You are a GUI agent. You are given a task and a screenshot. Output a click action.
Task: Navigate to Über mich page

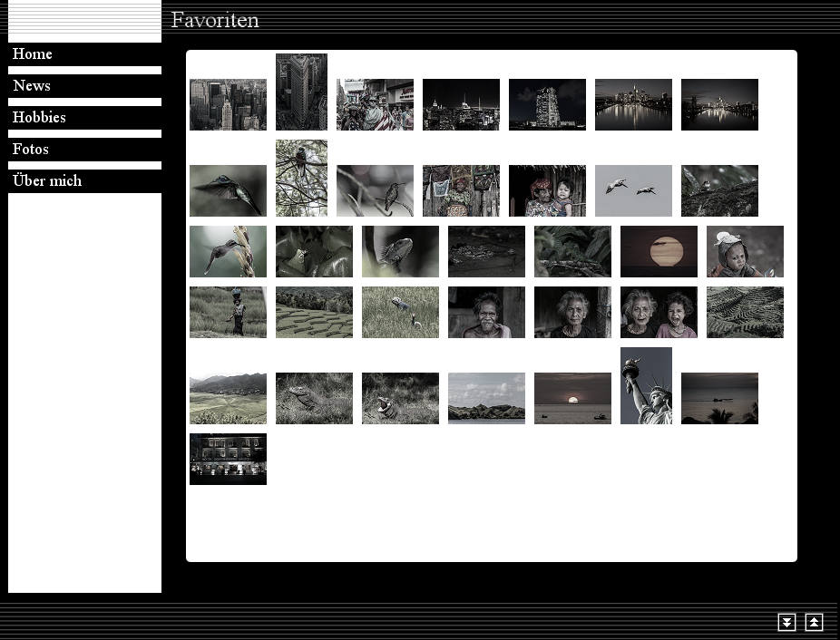(47, 181)
